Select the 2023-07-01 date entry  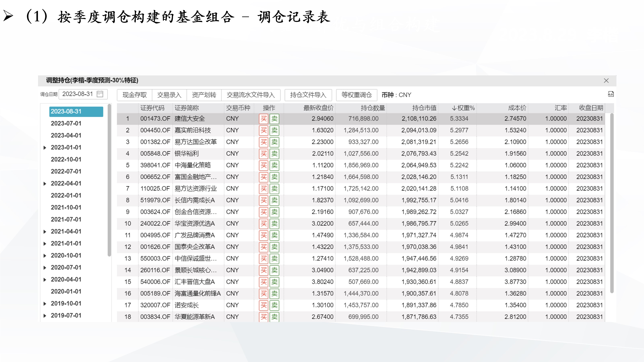pyautogui.click(x=66, y=123)
